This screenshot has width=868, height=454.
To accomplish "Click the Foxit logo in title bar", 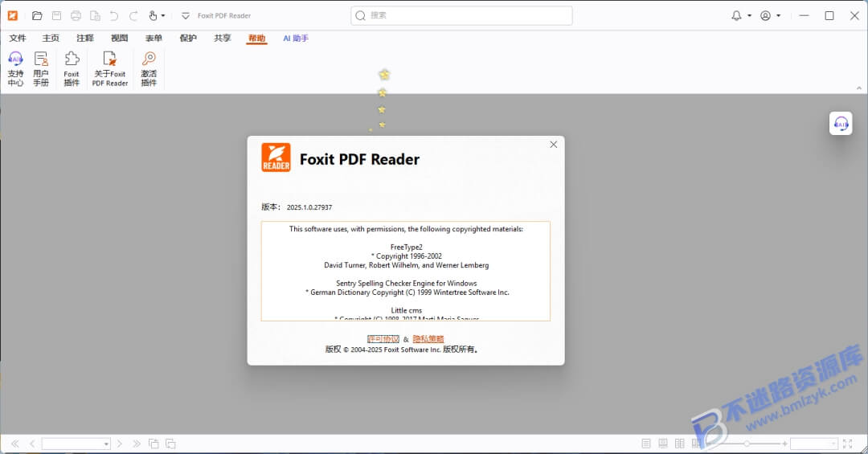I will tap(12, 15).
